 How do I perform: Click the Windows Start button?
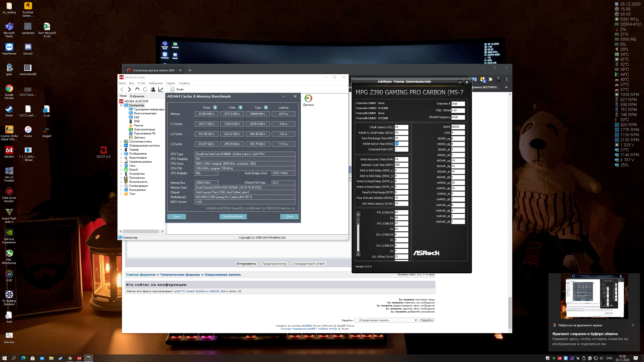coord(5,358)
